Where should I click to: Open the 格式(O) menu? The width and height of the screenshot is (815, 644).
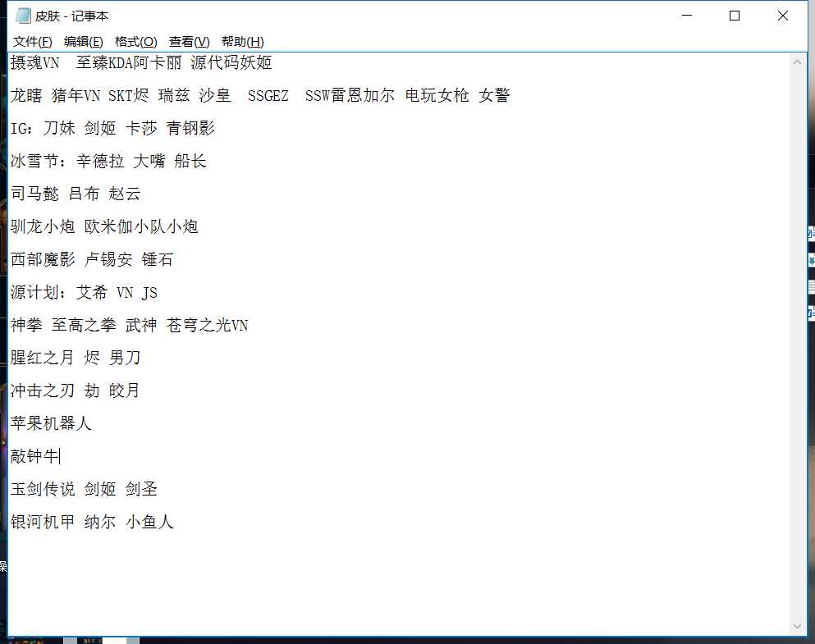click(x=135, y=42)
